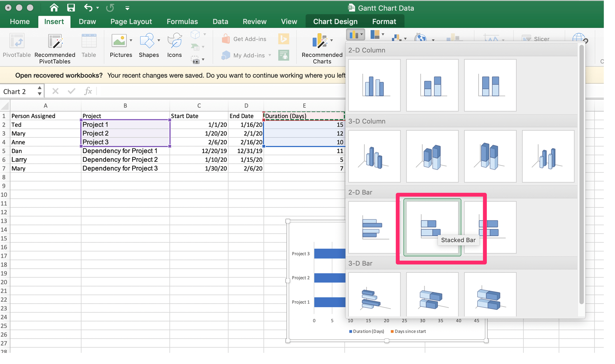Expand the Shapes dropdown arrow
Screen dimensions: 615x364
tap(159, 40)
